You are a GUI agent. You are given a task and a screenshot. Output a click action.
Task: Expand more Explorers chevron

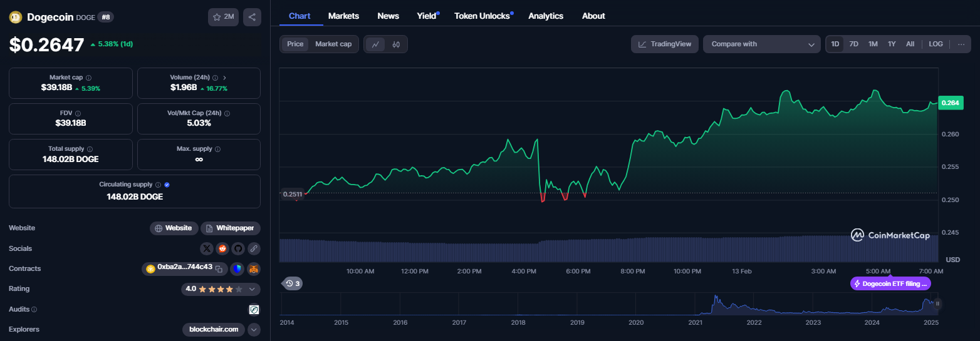[254, 329]
